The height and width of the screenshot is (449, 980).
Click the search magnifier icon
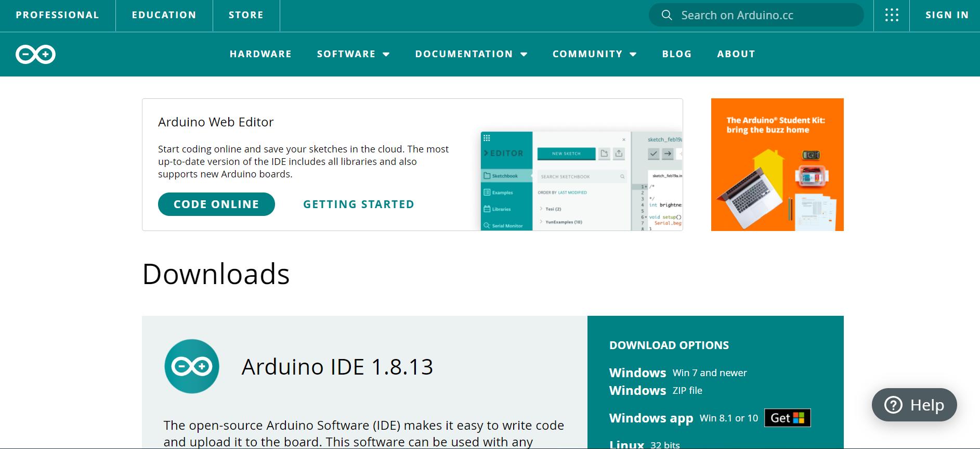[x=667, y=15]
